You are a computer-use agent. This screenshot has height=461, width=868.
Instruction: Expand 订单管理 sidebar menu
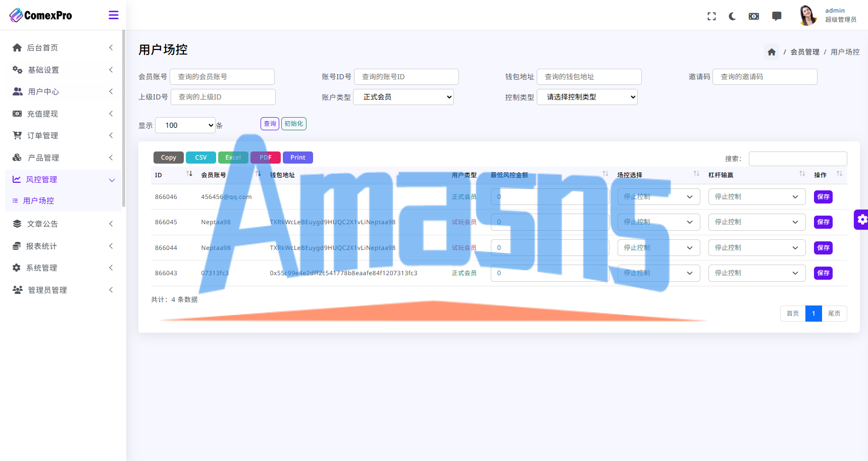pyautogui.click(x=62, y=135)
